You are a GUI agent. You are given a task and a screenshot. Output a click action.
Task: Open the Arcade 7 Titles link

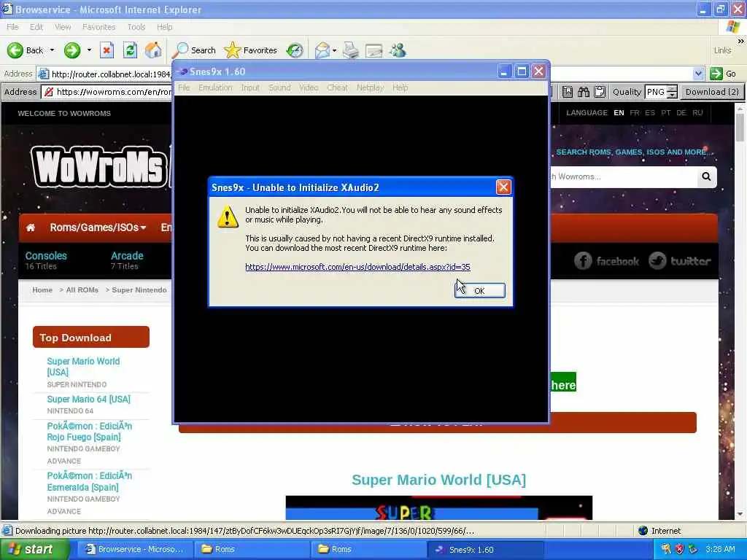tap(127, 260)
